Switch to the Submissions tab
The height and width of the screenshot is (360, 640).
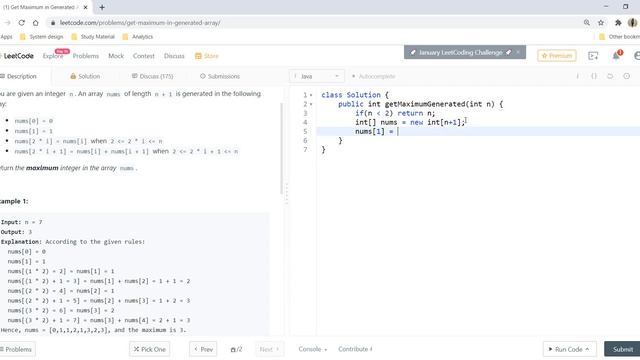[x=220, y=76]
